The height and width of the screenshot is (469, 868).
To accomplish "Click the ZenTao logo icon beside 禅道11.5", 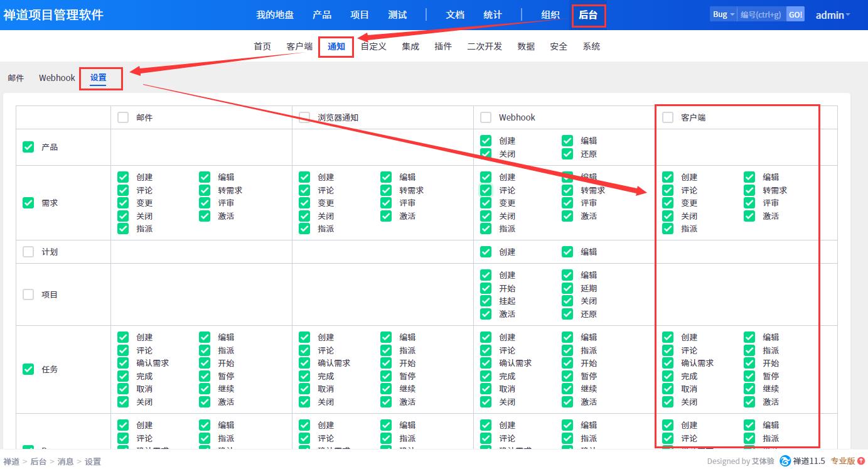I will point(785,461).
